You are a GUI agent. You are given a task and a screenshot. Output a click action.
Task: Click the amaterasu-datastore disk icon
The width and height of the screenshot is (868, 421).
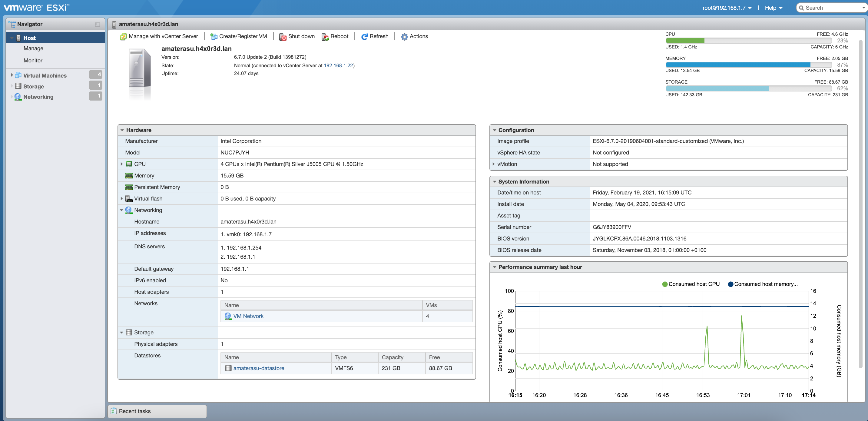228,368
